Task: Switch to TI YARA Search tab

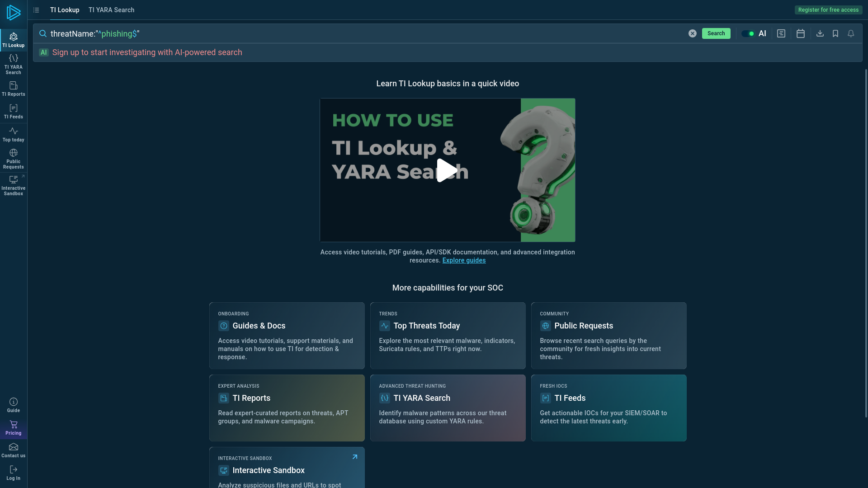Action: (x=111, y=10)
